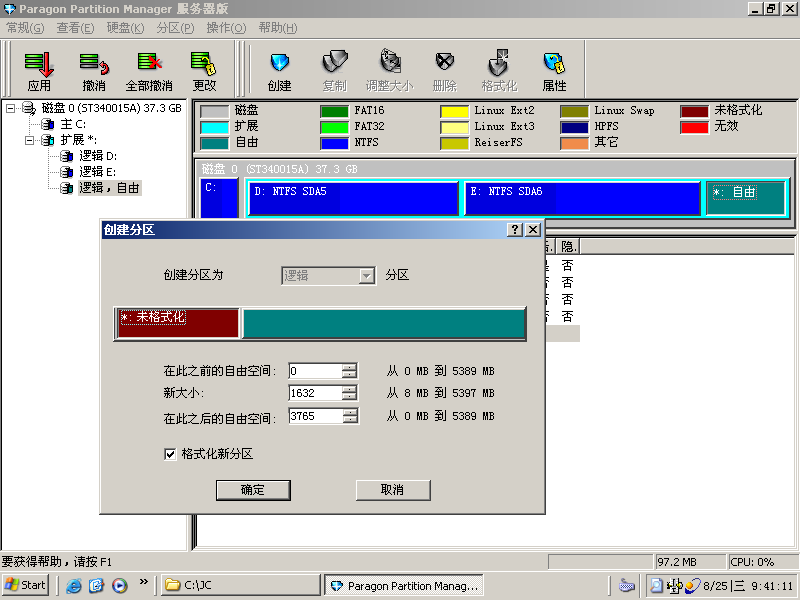The image size is (800, 600).
Task: Expand the quick launch overflow chevron
Action: (143, 582)
